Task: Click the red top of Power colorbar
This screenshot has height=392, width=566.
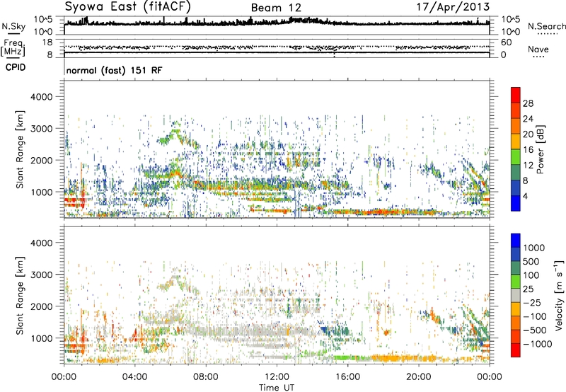Action: coord(516,93)
